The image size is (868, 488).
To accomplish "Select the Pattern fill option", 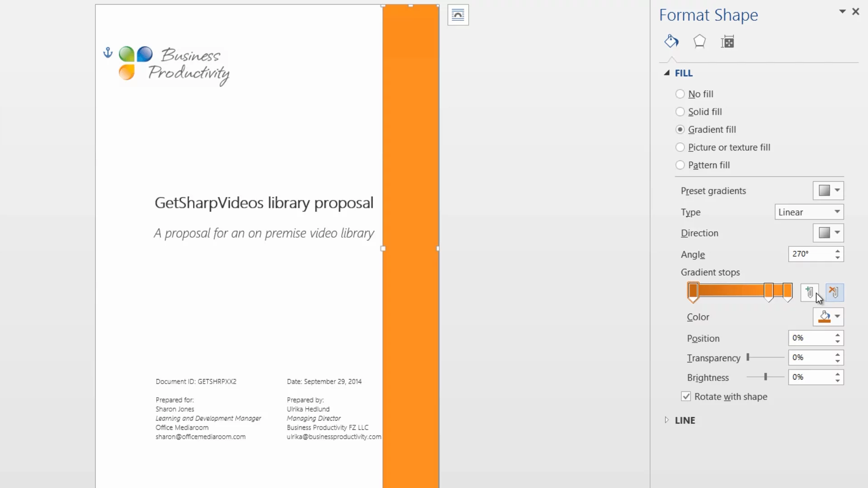I will pos(680,165).
